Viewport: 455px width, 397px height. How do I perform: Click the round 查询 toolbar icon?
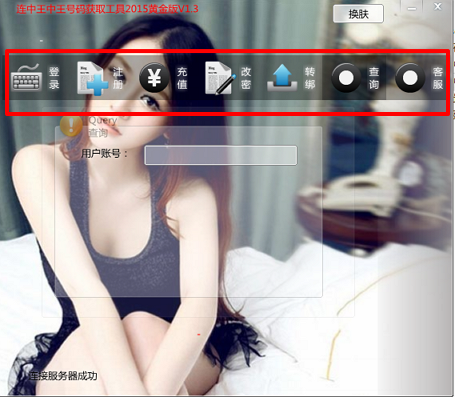(346, 78)
